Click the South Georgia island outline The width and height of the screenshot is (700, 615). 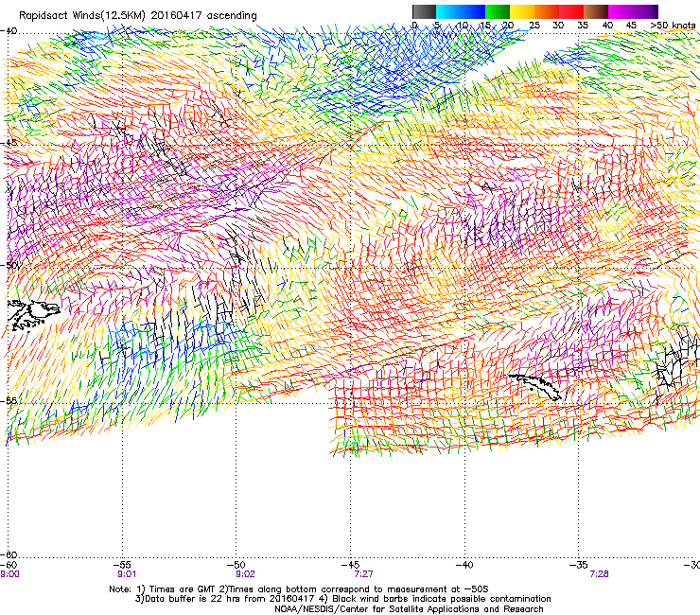click(x=535, y=386)
